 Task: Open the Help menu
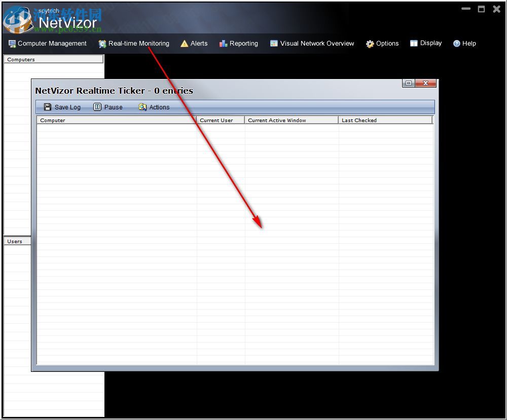point(464,44)
